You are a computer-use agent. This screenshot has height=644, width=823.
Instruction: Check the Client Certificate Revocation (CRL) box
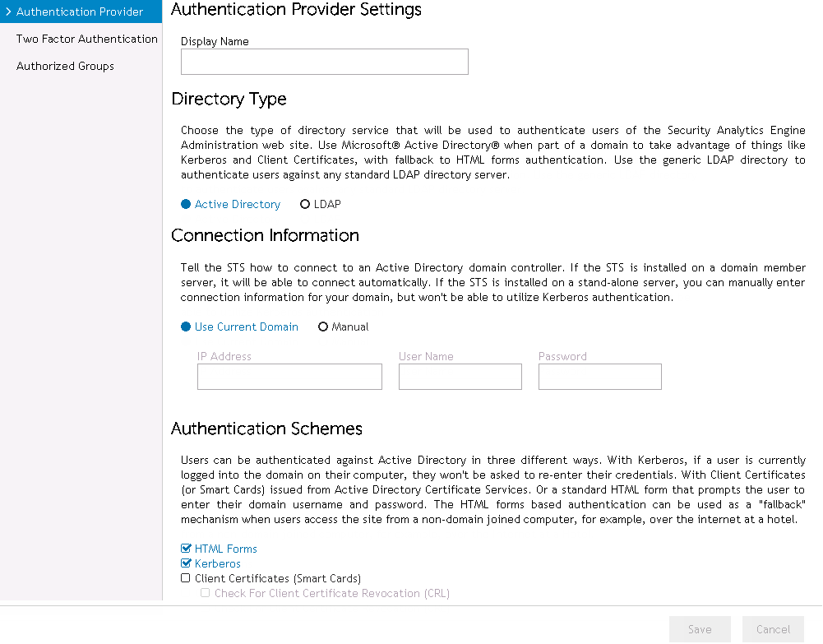[x=206, y=593]
